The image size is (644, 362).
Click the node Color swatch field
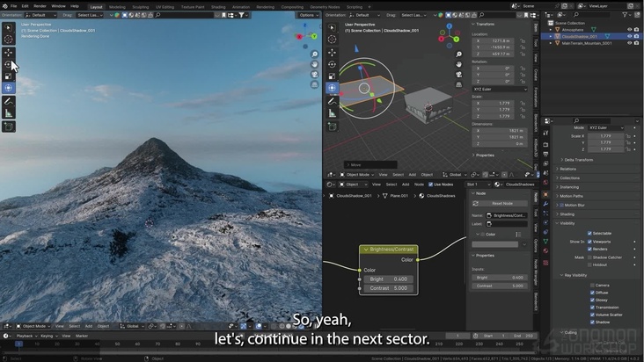[495, 244]
